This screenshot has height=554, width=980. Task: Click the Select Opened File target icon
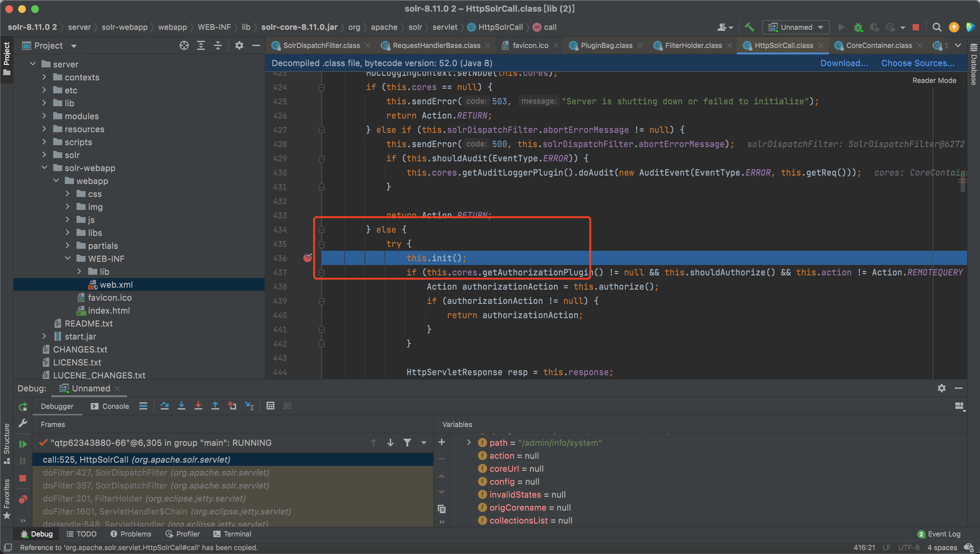point(184,46)
